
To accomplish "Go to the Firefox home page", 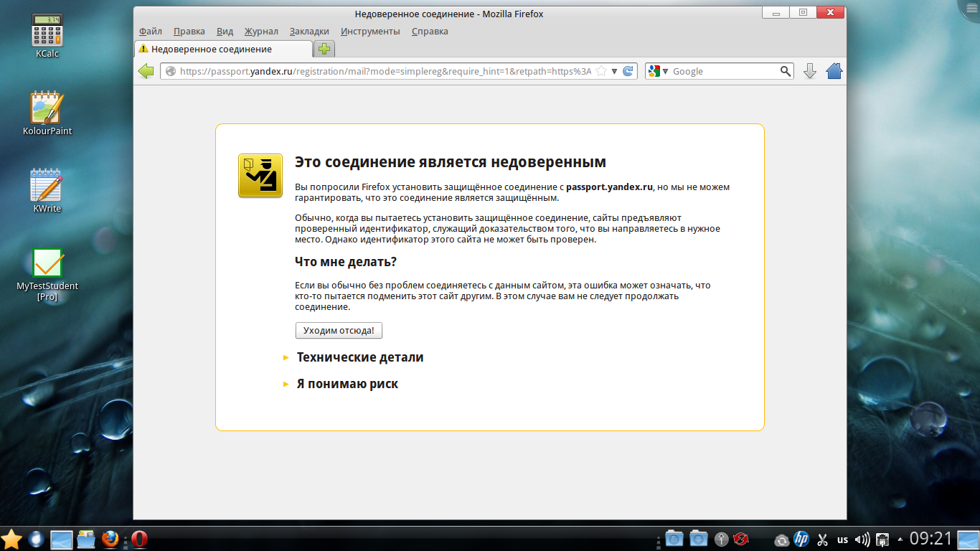I will coord(834,71).
